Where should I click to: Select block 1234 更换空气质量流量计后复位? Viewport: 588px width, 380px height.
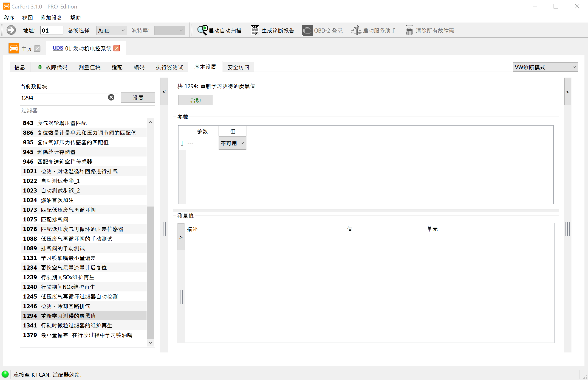click(83, 268)
